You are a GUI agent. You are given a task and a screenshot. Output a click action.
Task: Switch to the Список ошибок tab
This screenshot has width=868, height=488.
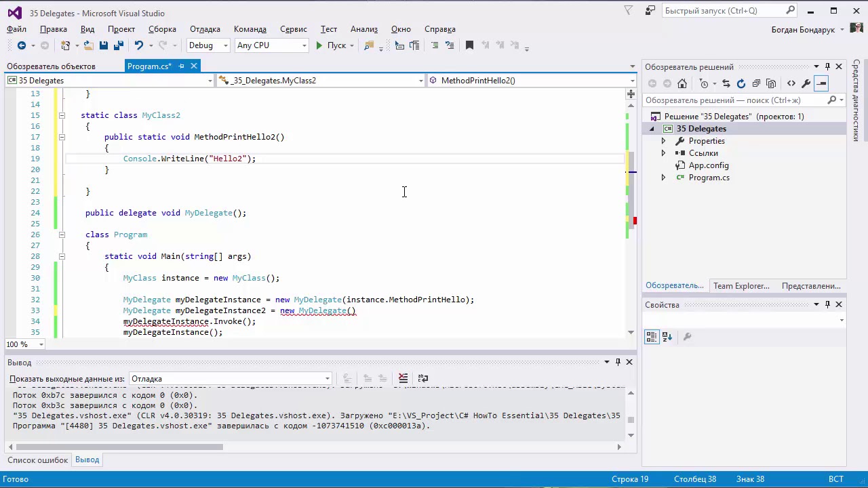click(37, 460)
